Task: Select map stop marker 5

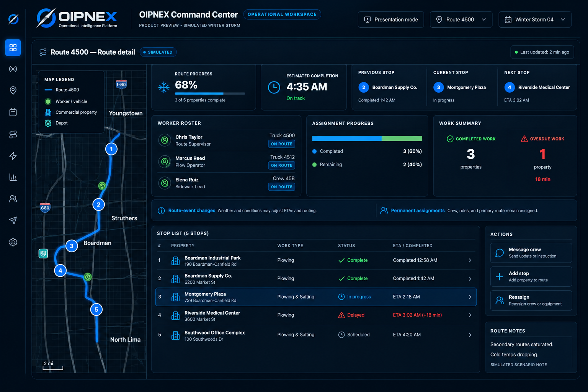Action: point(96,309)
